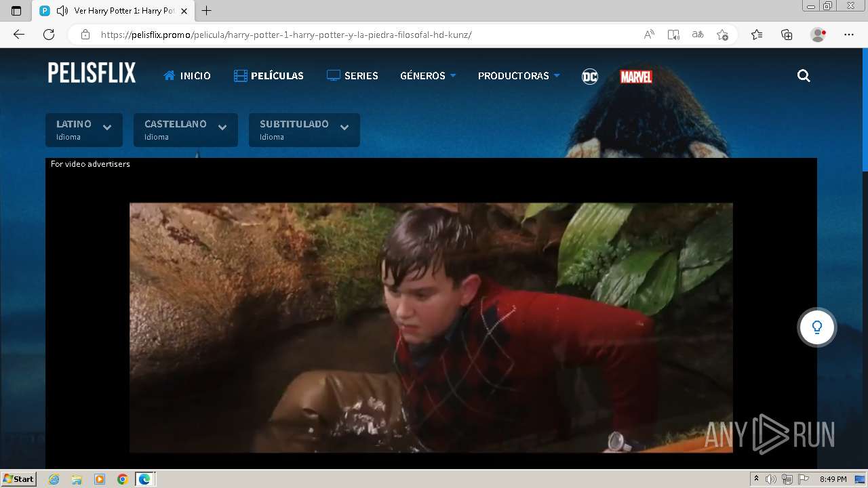The image size is (868, 488).
Task: Add this page to favorites
Action: (x=722, y=35)
